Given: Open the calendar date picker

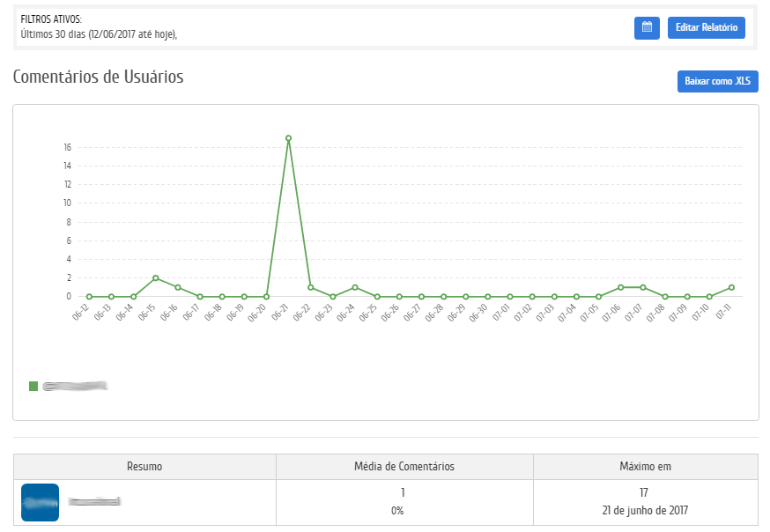Looking at the screenshot, I should click(x=647, y=28).
